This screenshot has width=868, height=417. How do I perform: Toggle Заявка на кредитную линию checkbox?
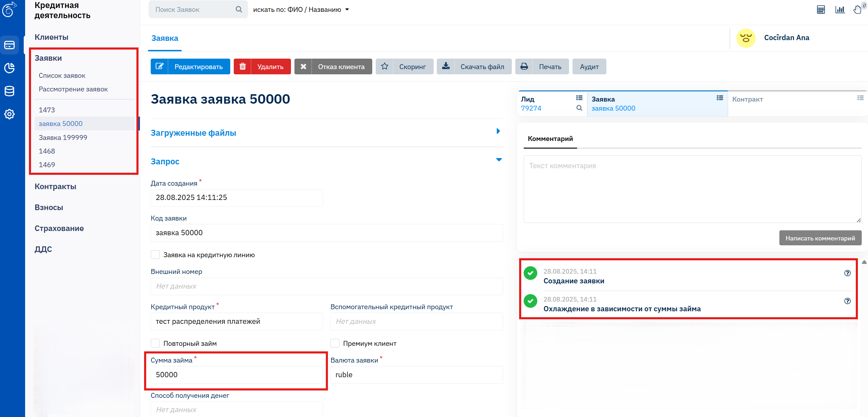coord(155,255)
